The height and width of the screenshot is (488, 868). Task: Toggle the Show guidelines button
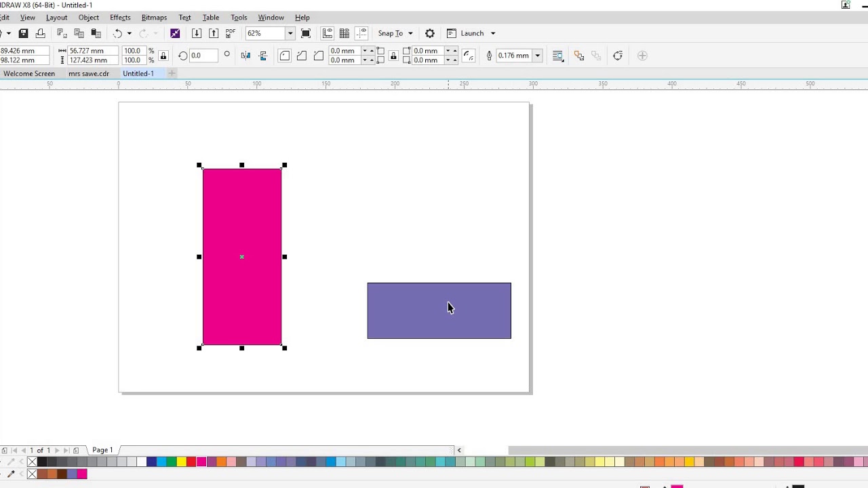pos(361,33)
